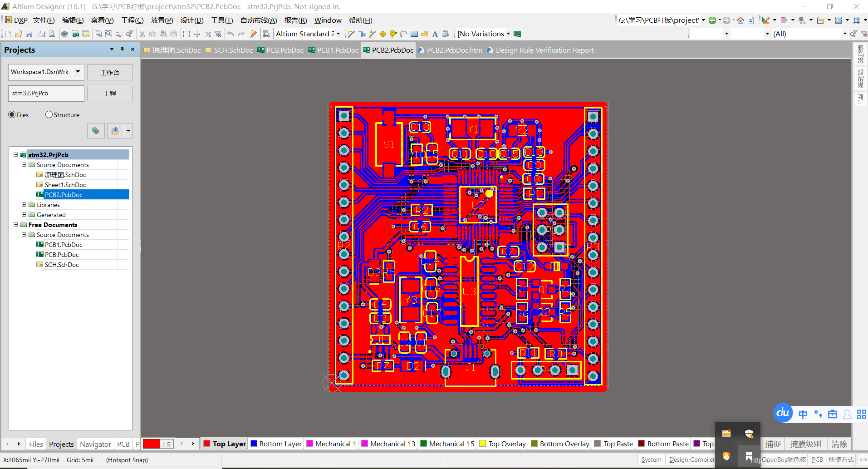Open the 文件(F) menu
Image resolution: width=868 pixels, height=469 pixels.
click(x=44, y=20)
